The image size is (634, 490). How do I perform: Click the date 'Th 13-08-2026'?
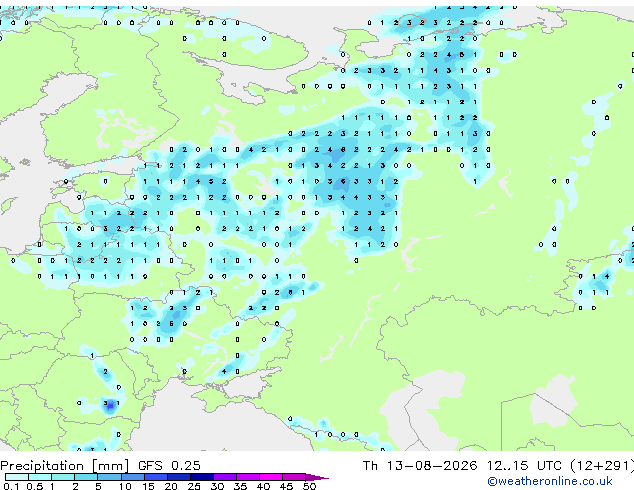click(420, 466)
